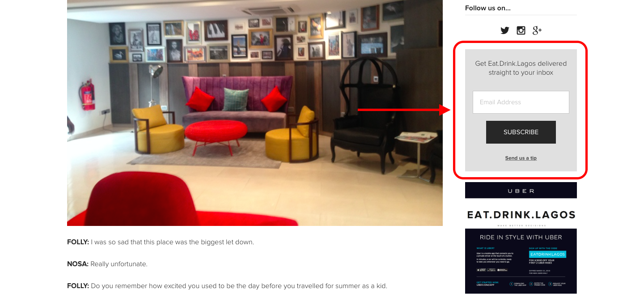Viewport: 644px width, 302px height.
Task: Click the Windows Store badge in Uber ad
Action: coord(502,270)
